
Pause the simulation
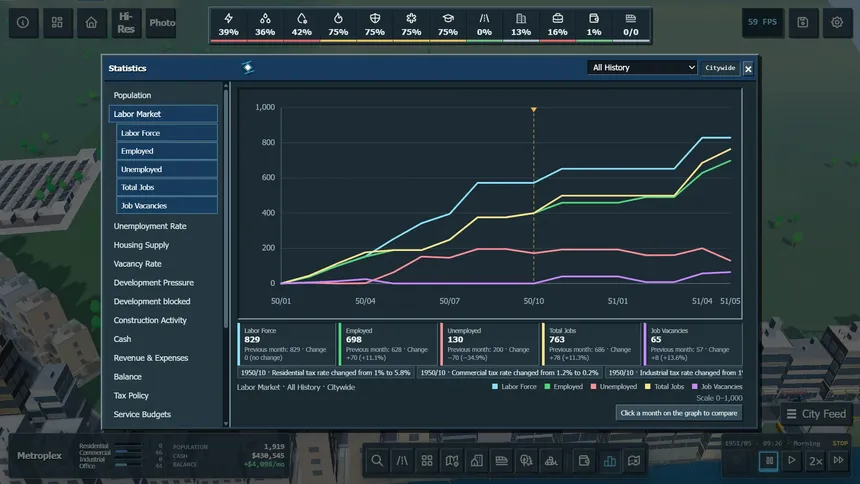pyautogui.click(x=768, y=460)
